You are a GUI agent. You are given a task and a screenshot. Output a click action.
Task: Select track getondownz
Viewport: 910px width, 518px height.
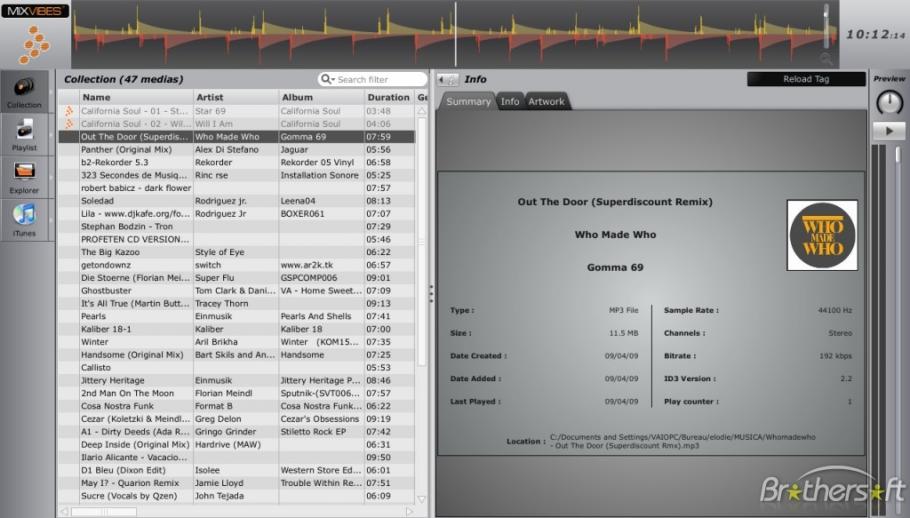point(237,265)
